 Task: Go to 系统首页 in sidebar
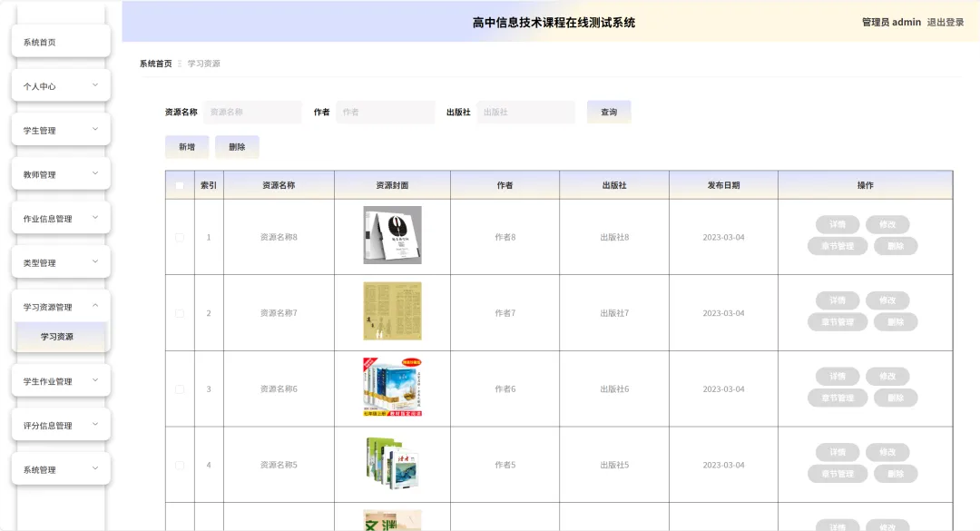pos(61,42)
